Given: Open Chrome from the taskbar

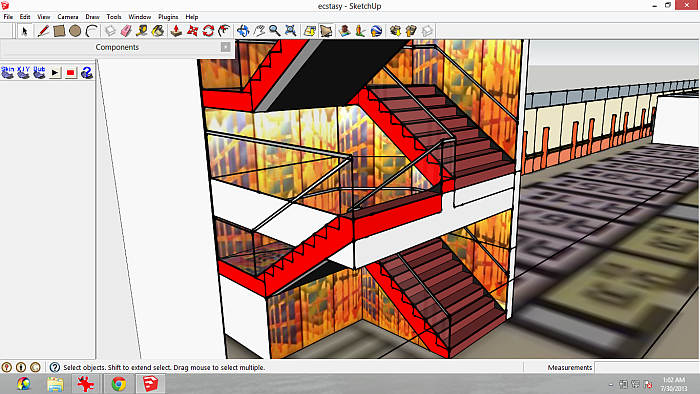Looking at the screenshot, I should 118,384.
